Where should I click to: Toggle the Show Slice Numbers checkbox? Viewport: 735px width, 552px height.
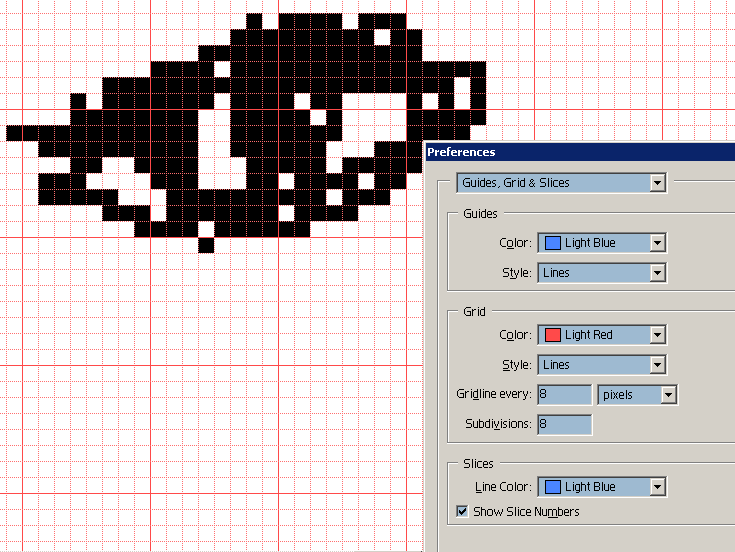coord(462,511)
